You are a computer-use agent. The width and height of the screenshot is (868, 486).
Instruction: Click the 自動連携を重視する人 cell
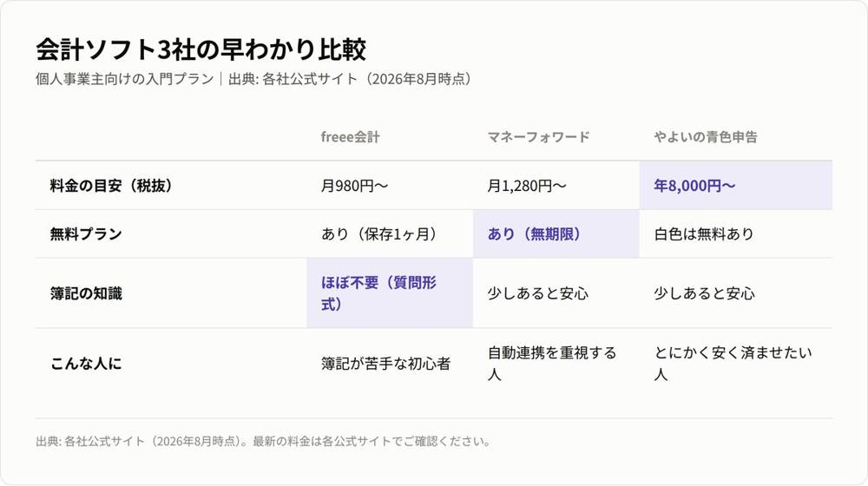556,363
